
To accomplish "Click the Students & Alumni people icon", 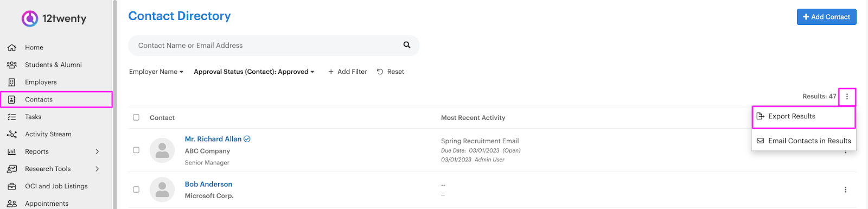I will [x=11, y=65].
